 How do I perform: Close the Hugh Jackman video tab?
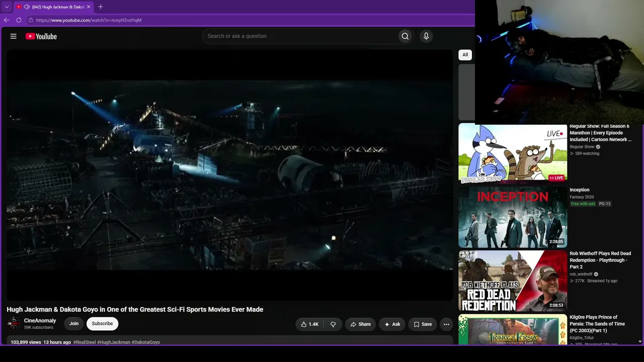click(x=89, y=7)
